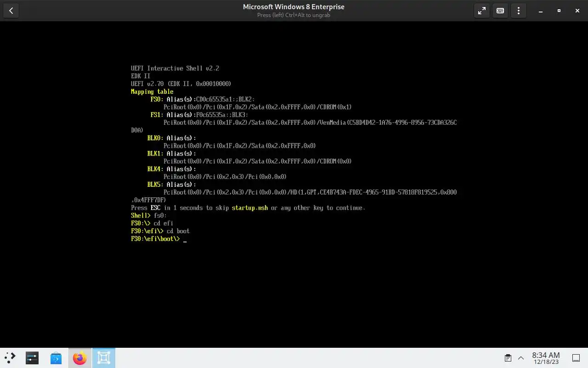Click the window title Microsoft Windows 8 Enterprise
Image resolution: width=588 pixels, height=368 pixels.
(294, 7)
